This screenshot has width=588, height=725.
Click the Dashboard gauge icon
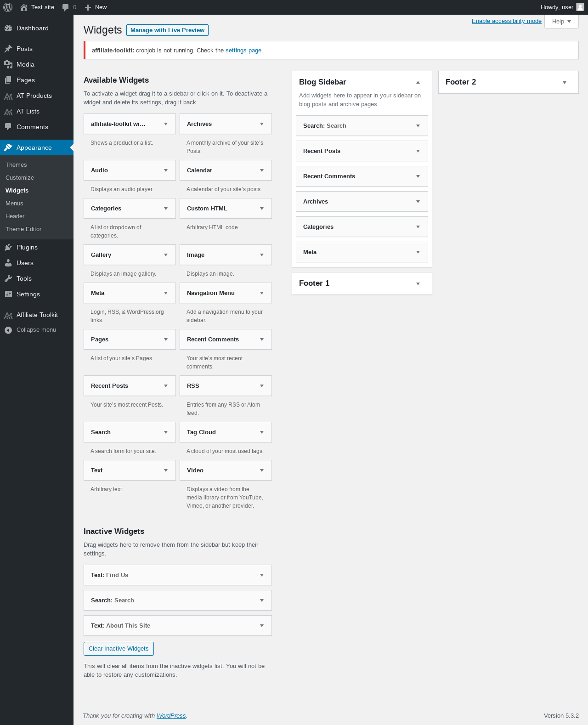point(8,28)
